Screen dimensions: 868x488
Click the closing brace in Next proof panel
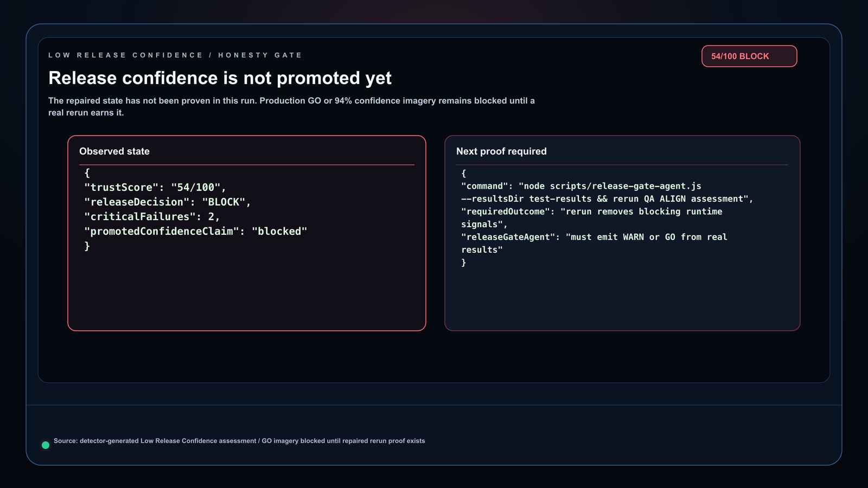tap(464, 262)
